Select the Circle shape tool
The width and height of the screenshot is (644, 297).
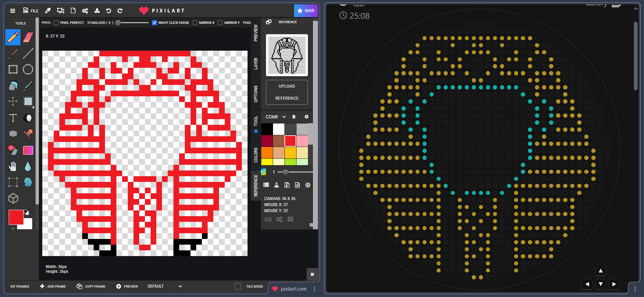click(28, 69)
